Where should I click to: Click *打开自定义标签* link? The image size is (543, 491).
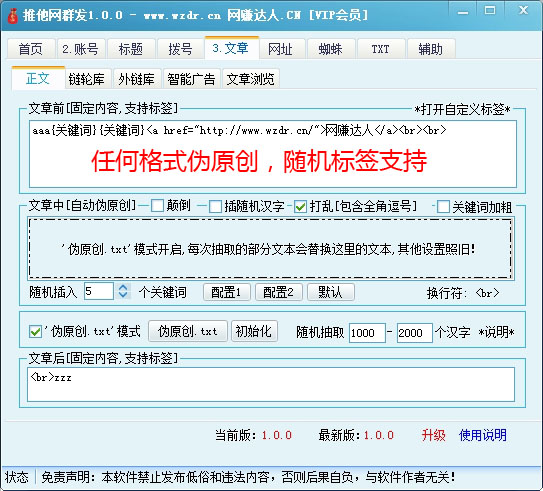coord(463,110)
